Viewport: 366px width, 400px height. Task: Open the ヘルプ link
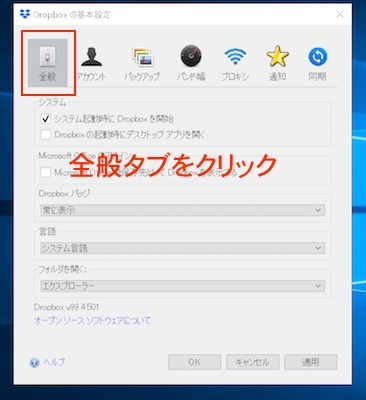click(x=54, y=362)
